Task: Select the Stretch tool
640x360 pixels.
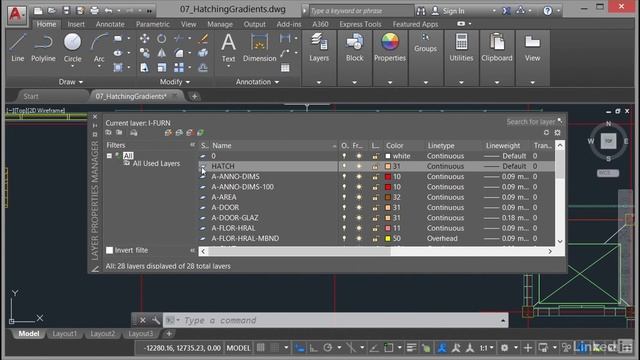Action: (144, 67)
